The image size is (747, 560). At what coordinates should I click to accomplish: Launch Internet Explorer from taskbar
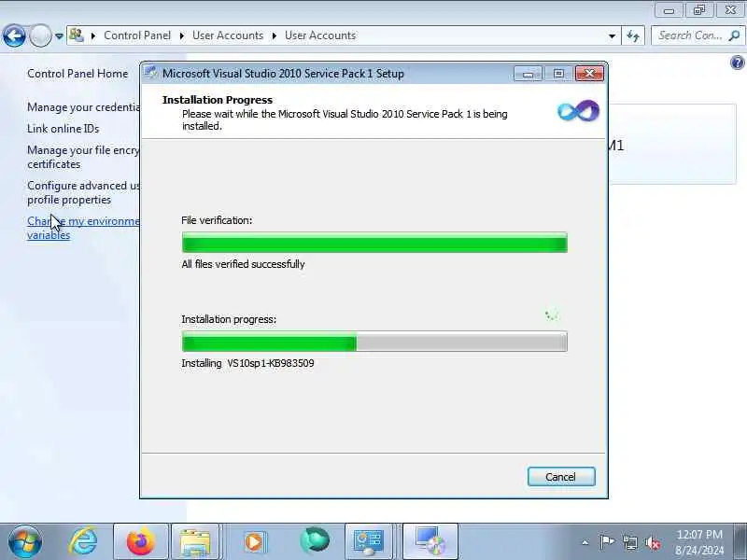pos(83,542)
